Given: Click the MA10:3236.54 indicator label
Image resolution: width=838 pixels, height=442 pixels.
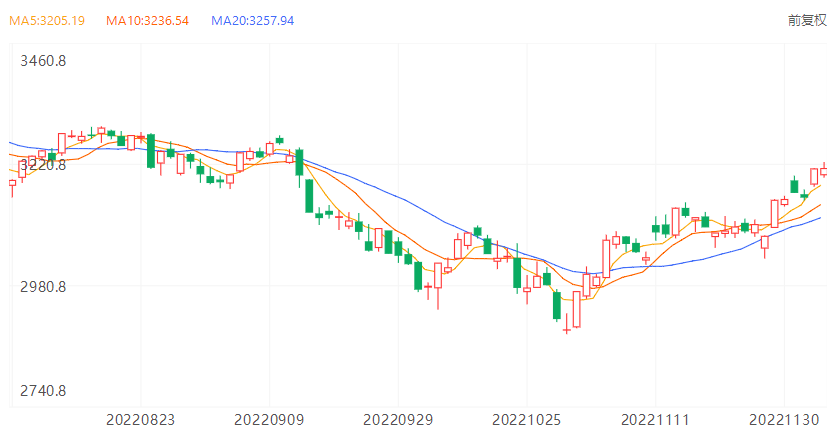Looking at the screenshot, I should tap(148, 20).
